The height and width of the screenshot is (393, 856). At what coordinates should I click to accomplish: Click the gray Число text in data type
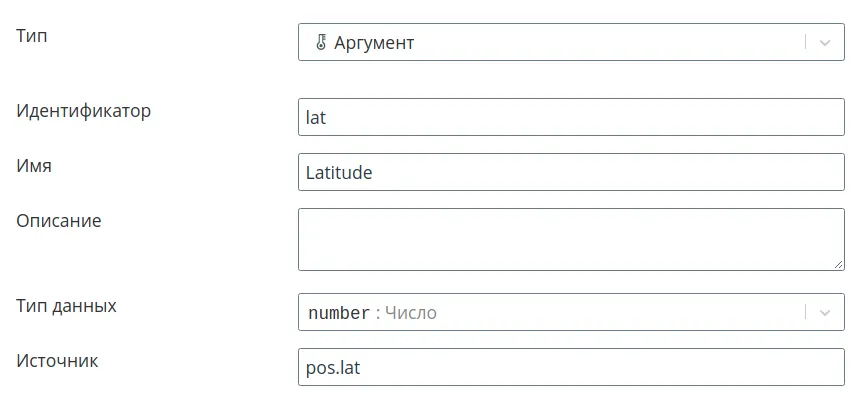coord(411,313)
